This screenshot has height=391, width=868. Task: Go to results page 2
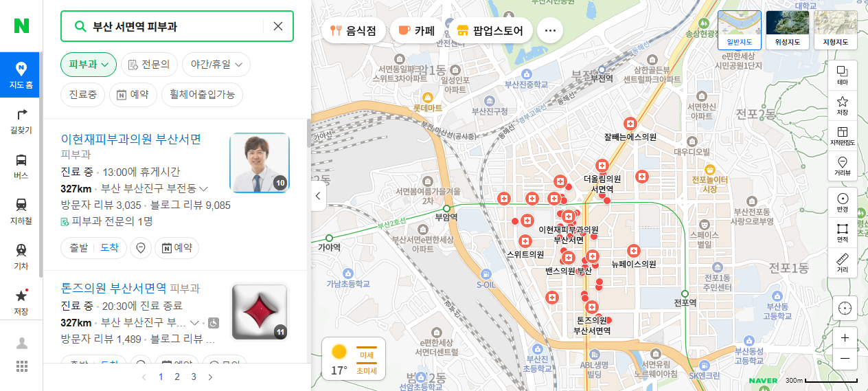(177, 377)
